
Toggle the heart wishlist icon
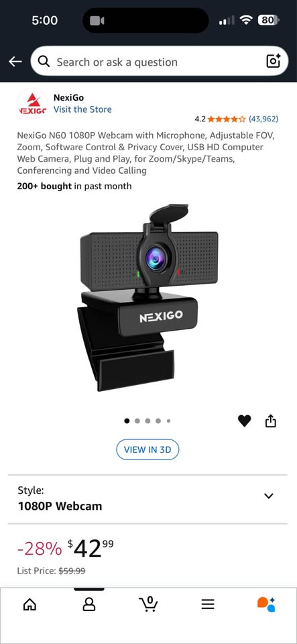click(x=245, y=421)
